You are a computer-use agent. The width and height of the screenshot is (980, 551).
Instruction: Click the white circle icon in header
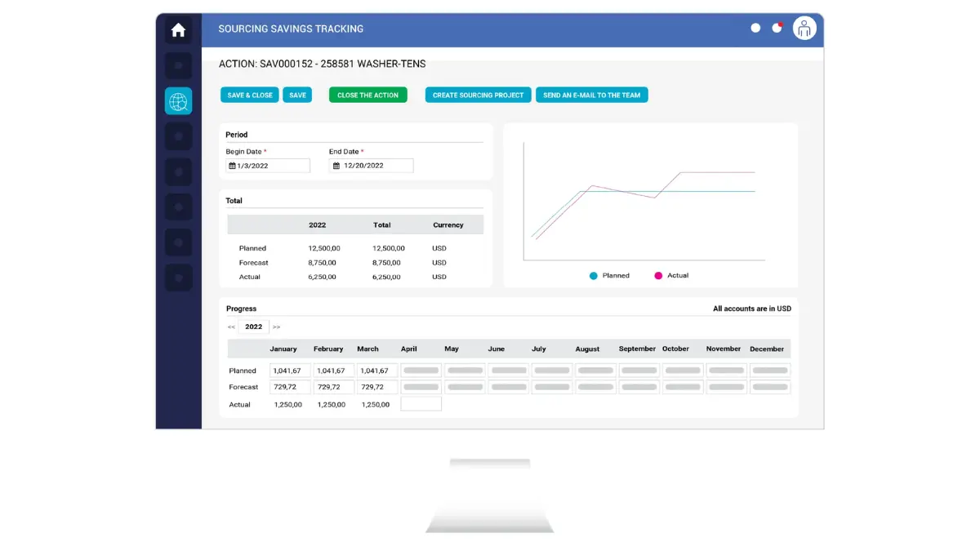tap(755, 28)
